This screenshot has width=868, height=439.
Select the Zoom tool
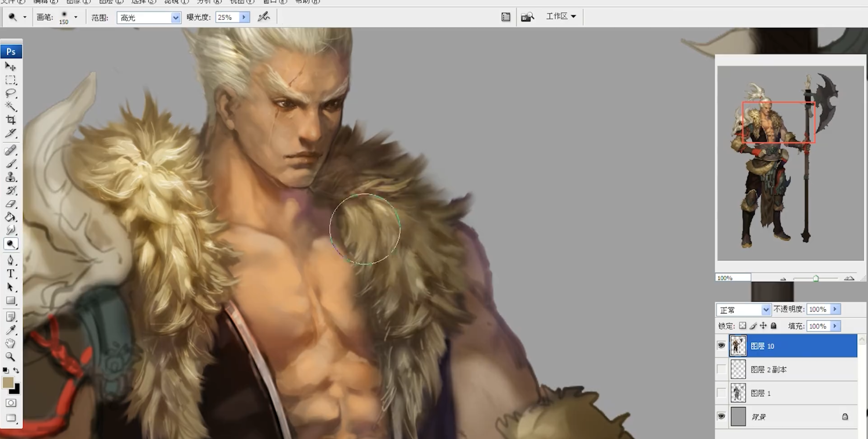click(x=10, y=357)
